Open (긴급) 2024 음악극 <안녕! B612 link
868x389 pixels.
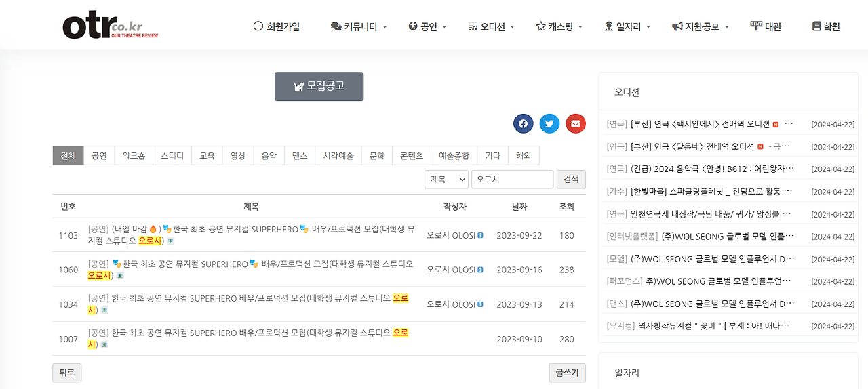[712, 169]
